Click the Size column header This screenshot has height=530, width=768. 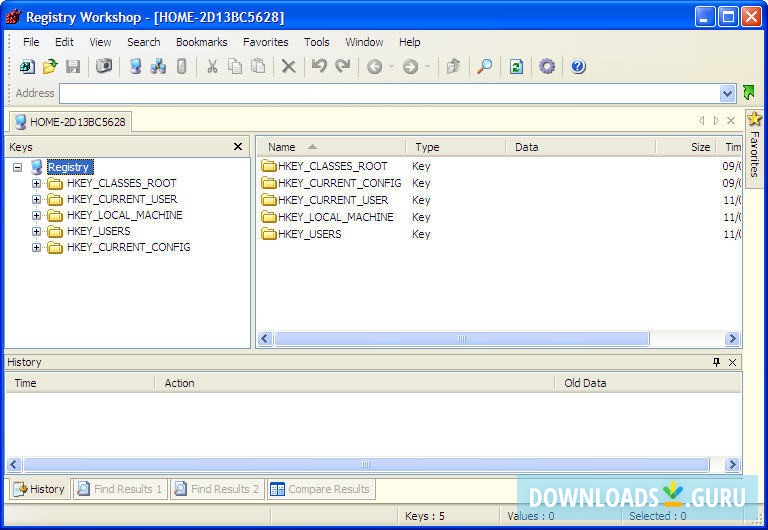coord(686,147)
